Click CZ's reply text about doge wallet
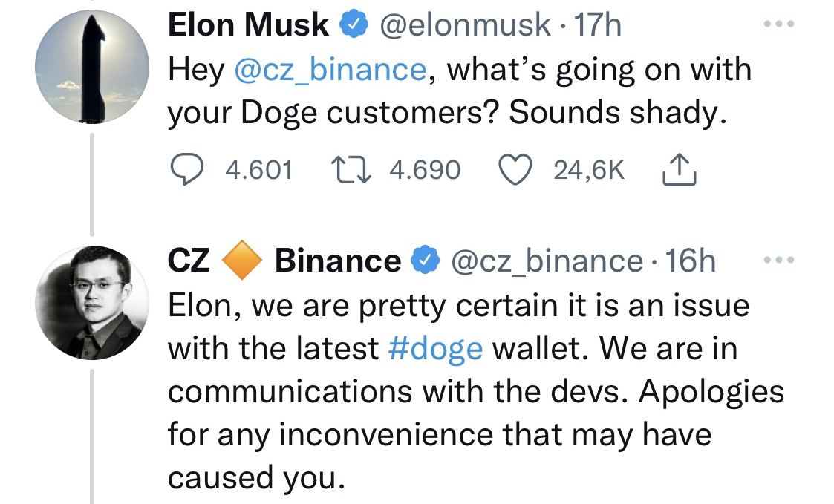834x504 pixels. (475, 391)
